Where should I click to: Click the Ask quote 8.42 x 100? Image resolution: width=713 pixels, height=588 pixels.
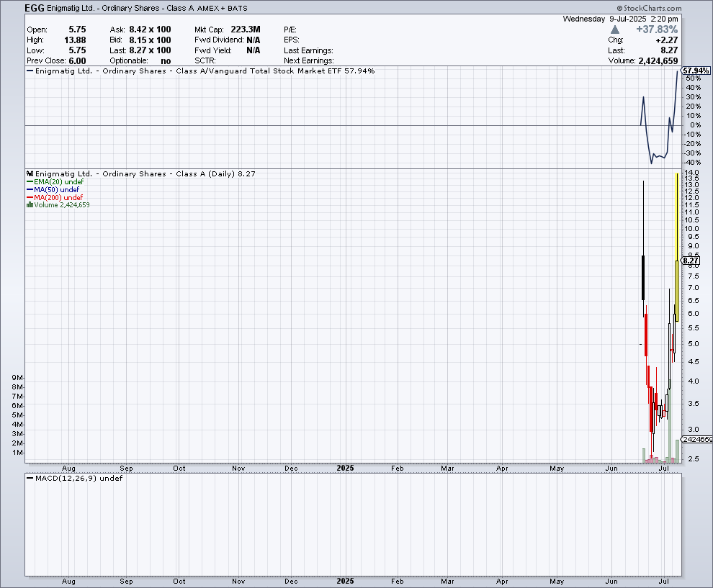point(150,30)
